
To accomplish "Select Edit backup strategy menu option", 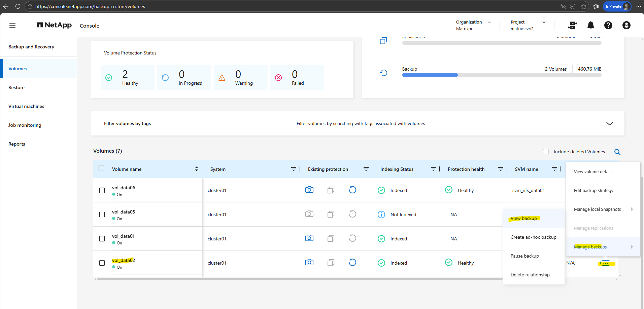I will click(x=593, y=191).
